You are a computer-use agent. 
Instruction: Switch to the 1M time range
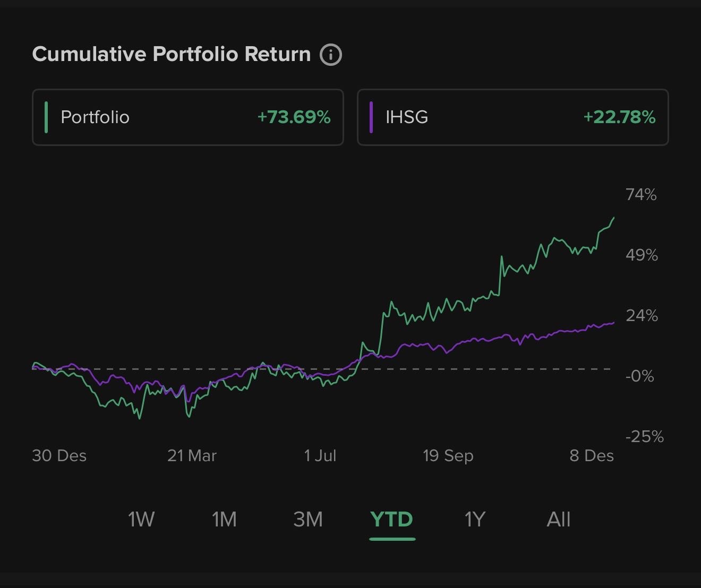click(224, 519)
